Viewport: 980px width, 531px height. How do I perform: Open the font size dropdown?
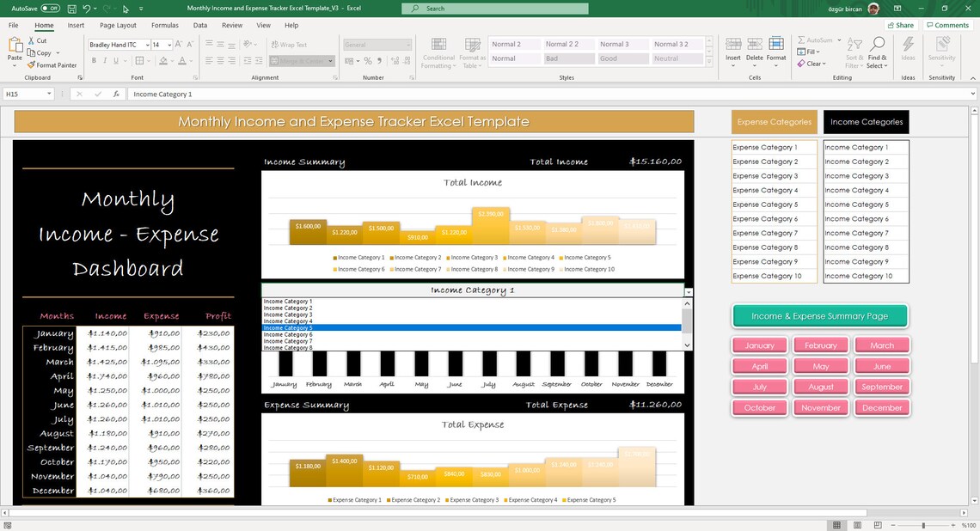click(168, 45)
